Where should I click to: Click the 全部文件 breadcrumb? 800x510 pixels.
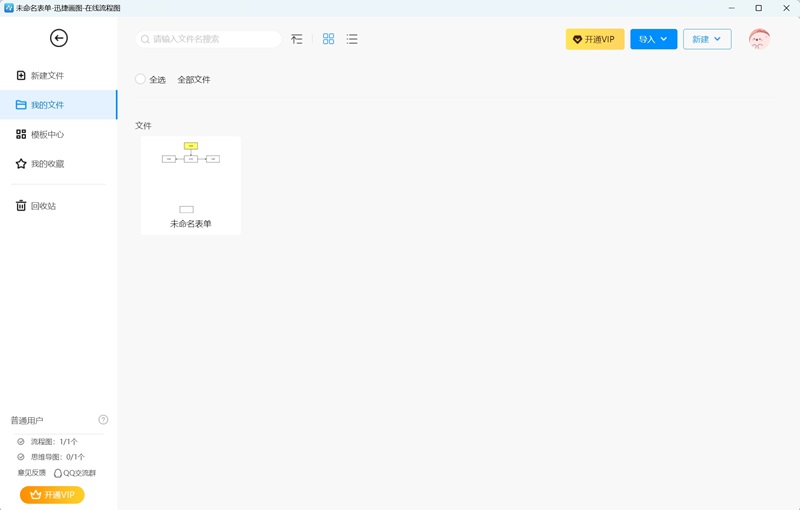(194, 80)
